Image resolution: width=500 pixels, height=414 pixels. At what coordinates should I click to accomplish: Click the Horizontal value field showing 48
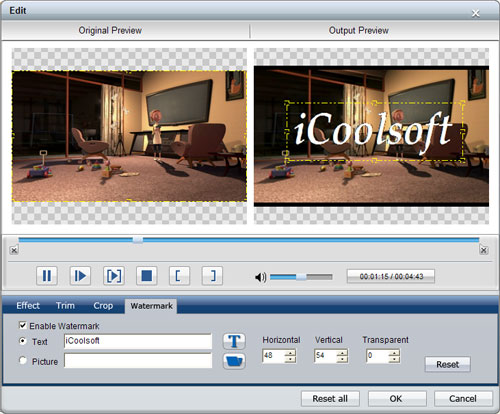[x=274, y=356]
